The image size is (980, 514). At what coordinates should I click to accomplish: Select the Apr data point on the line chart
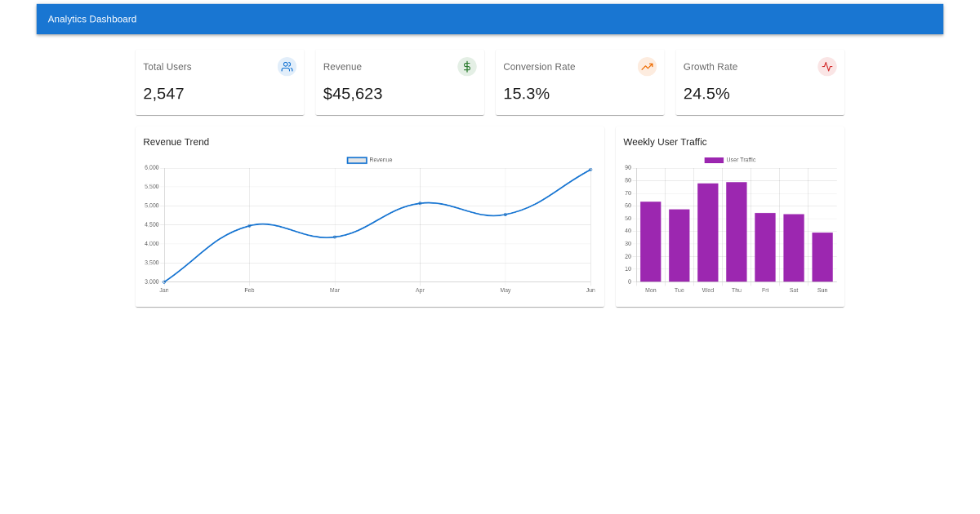pos(420,203)
